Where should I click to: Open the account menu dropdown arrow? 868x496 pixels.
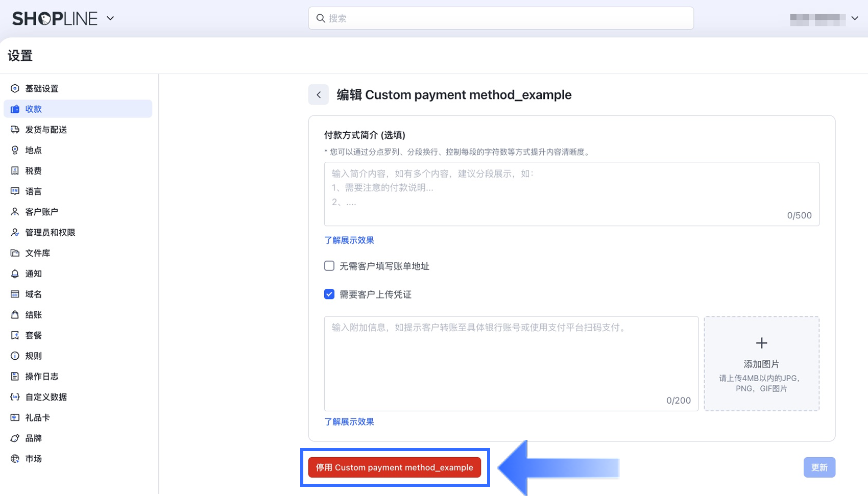click(x=855, y=18)
